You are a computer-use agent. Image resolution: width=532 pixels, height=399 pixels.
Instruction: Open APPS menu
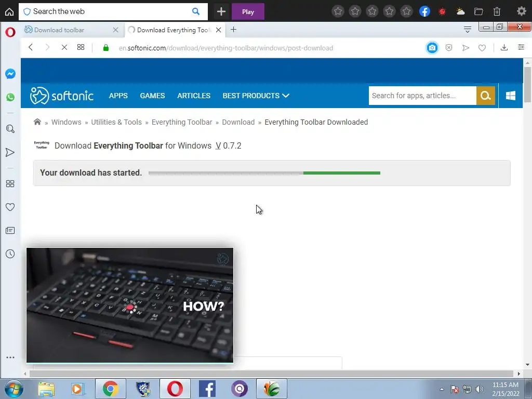click(118, 96)
